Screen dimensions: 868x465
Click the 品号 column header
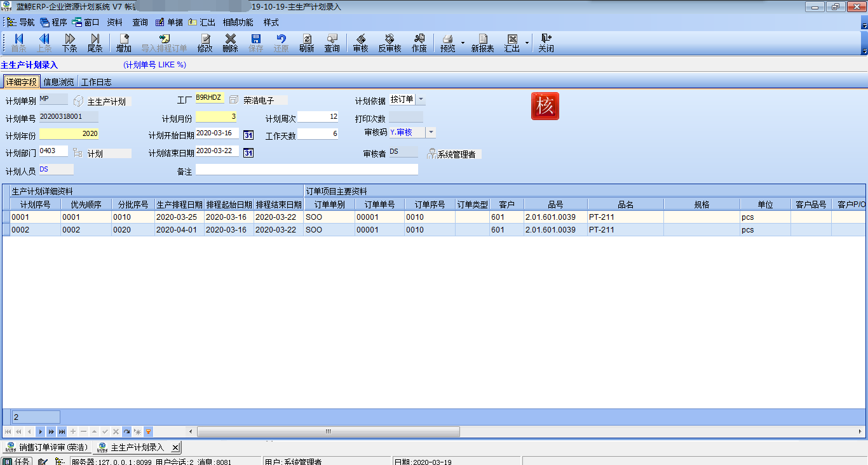[x=555, y=205]
